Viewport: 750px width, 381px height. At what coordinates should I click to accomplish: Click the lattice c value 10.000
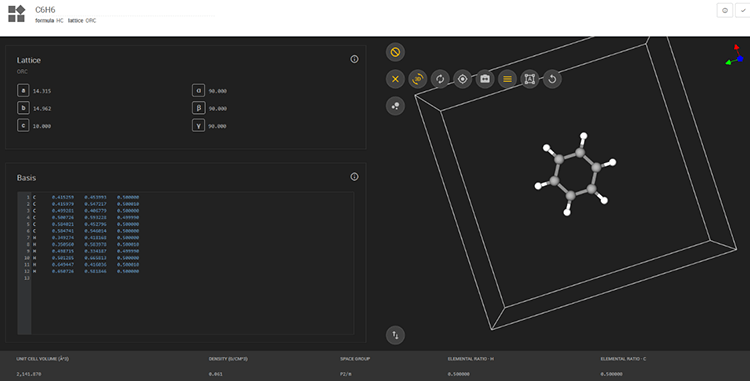pyautogui.click(x=42, y=126)
